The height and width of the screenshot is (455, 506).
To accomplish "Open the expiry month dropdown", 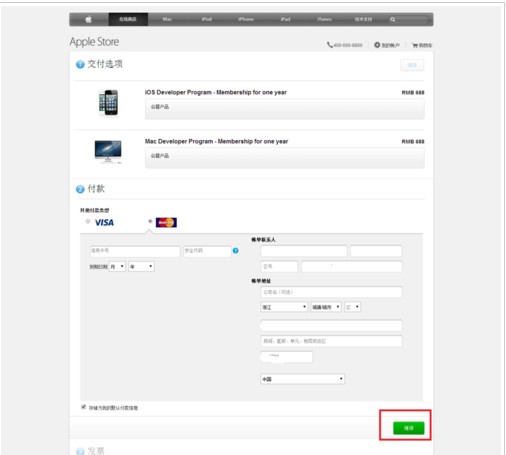I will pos(117,266).
